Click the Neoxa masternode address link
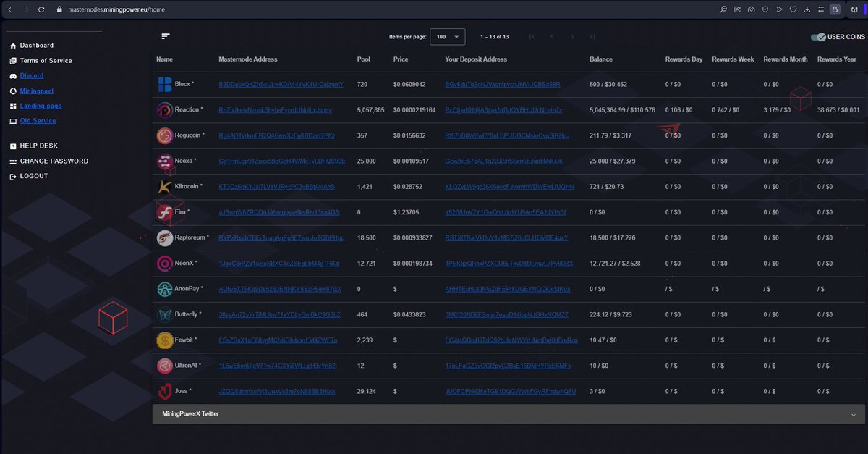868x454 pixels. 282,161
